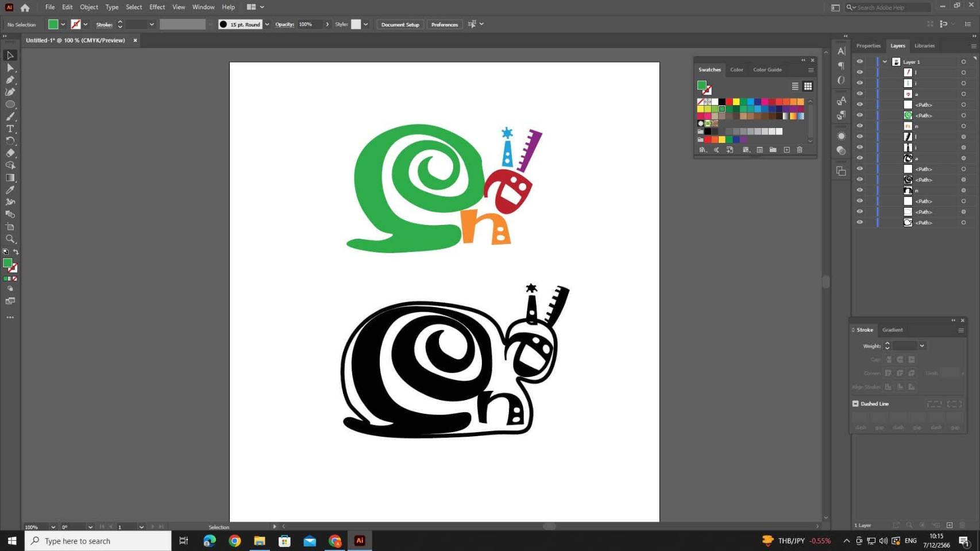Switch to the Color Guide tab

point(767,69)
